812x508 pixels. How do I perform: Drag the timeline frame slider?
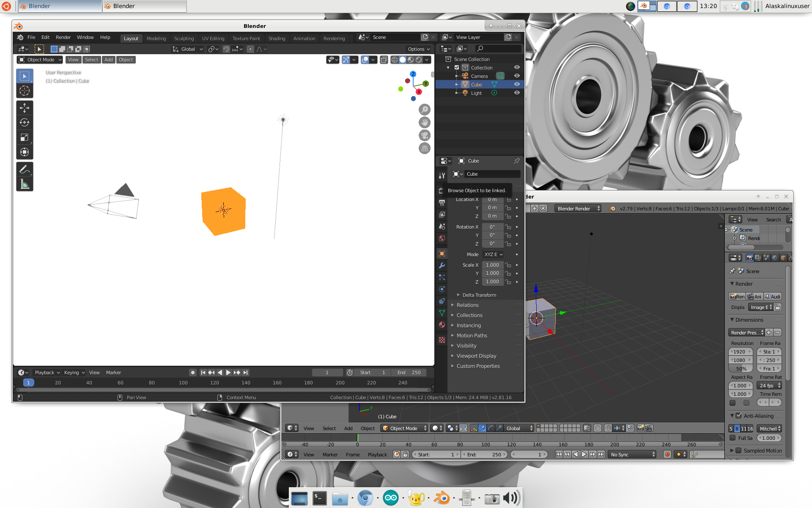28,383
